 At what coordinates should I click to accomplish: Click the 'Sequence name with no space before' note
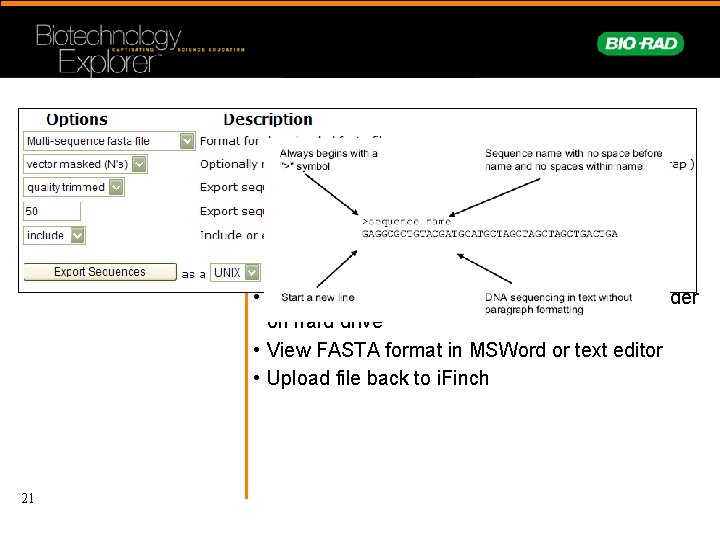click(x=574, y=159)
